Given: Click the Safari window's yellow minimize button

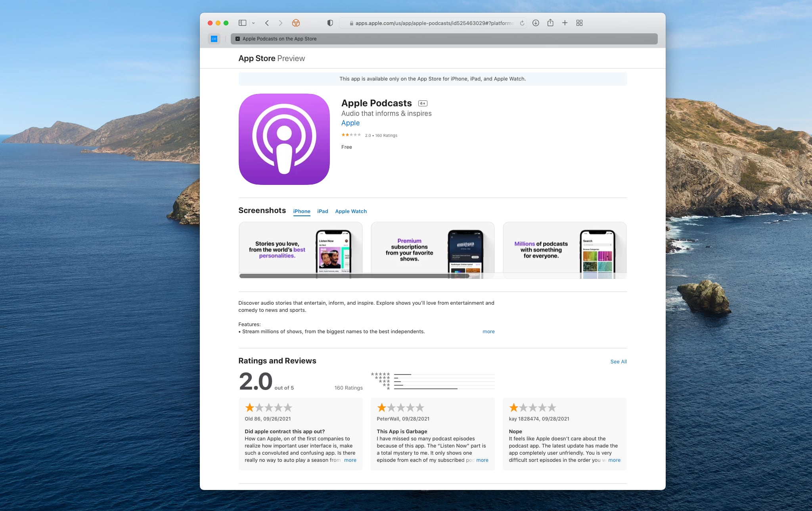Looking at the screenshot, I should coord(218,23).
